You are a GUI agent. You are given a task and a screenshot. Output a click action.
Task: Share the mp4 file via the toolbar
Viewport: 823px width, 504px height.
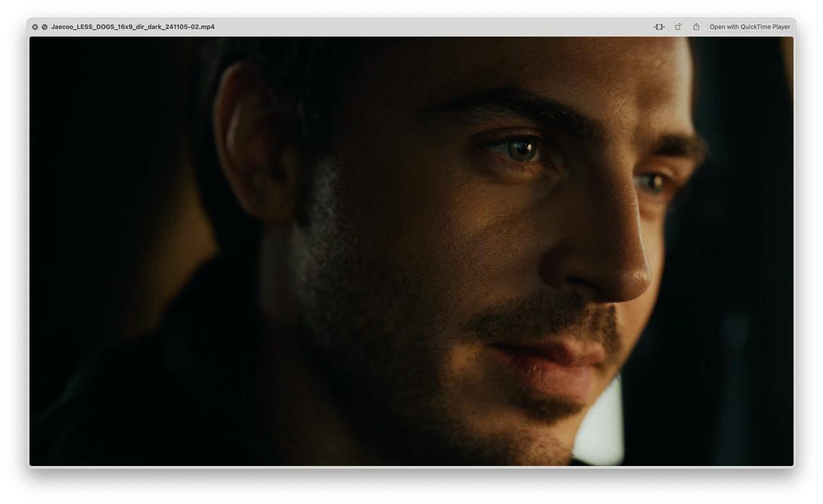pos(696,27)
